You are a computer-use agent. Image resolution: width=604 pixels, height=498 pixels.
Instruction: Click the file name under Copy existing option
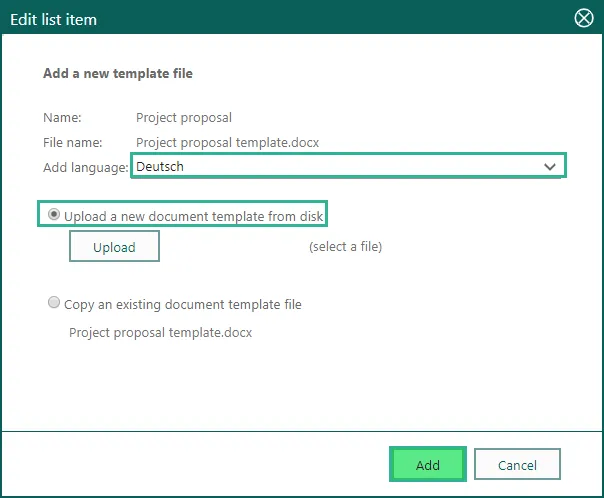click(160, 332)
